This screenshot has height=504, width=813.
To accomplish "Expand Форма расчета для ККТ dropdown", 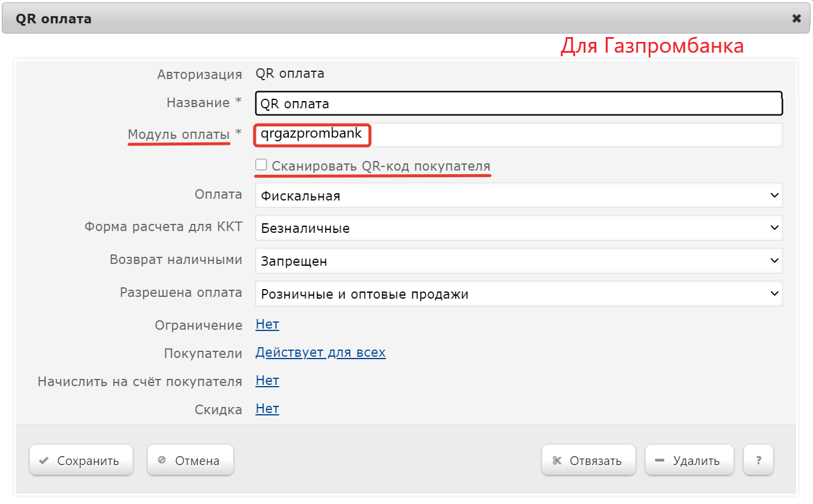I will point(519,228).
